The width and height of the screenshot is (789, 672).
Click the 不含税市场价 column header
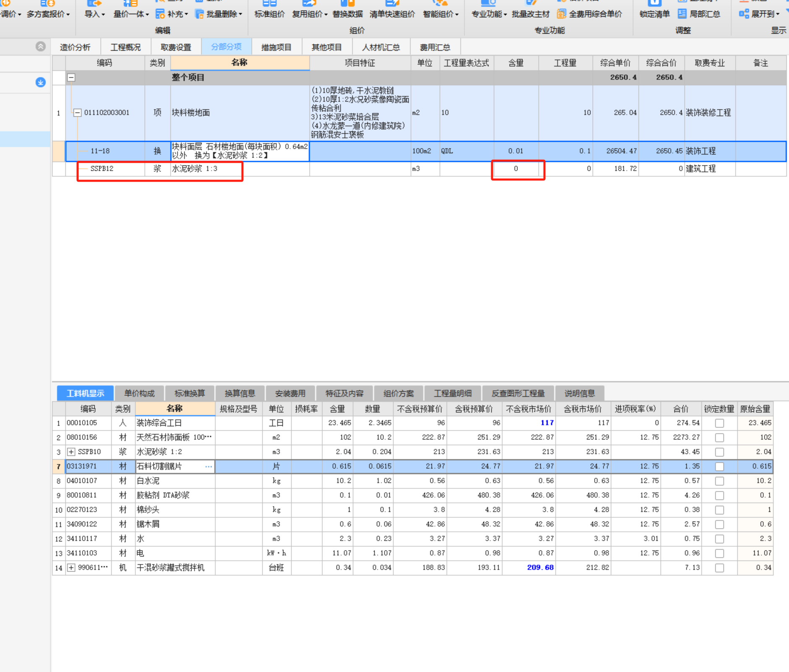(x=529, y=409)
